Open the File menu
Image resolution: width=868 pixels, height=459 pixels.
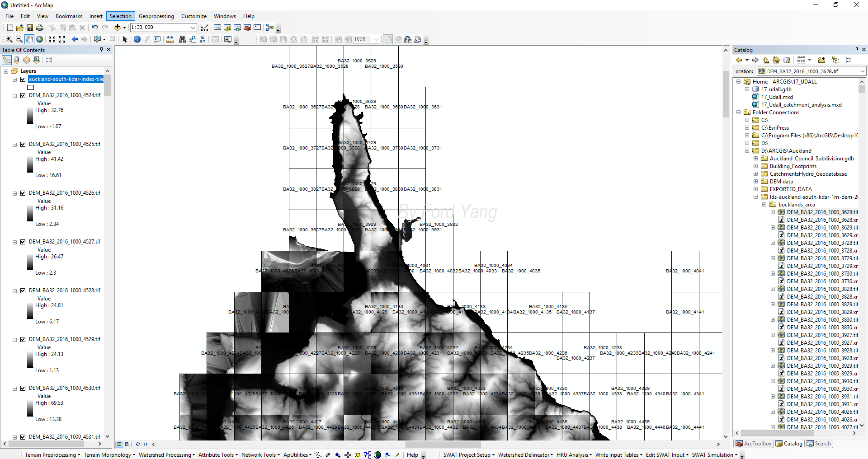[x=9, y=16]
